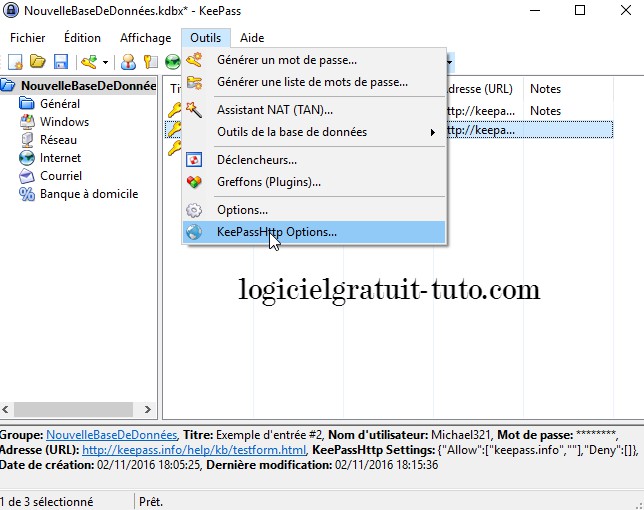644x510 pixels.
Task: Select the Windows group
Action: click(64, 122)
